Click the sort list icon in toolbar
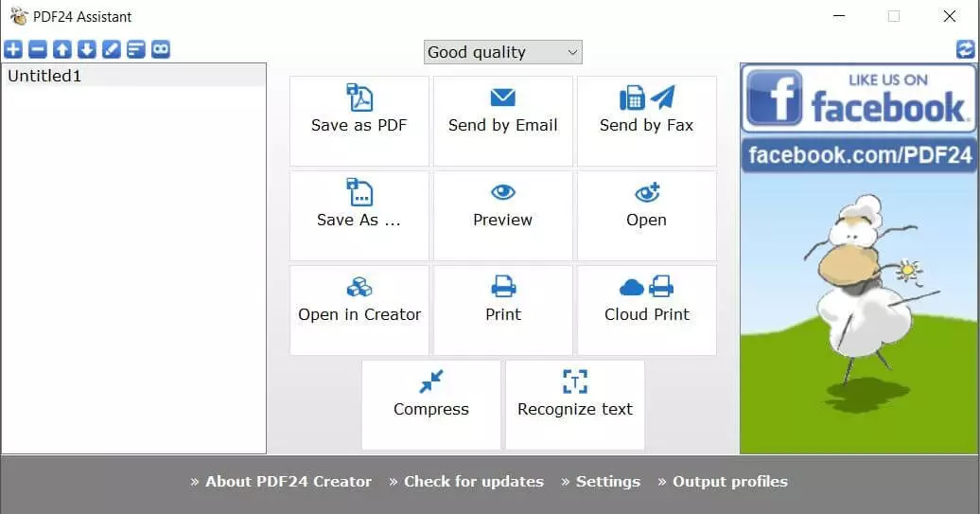 click(x=136, y=50)
